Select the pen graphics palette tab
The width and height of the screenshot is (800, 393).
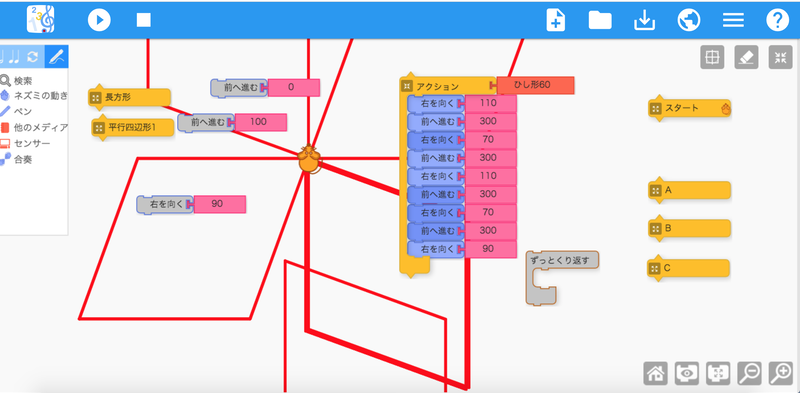57,57
